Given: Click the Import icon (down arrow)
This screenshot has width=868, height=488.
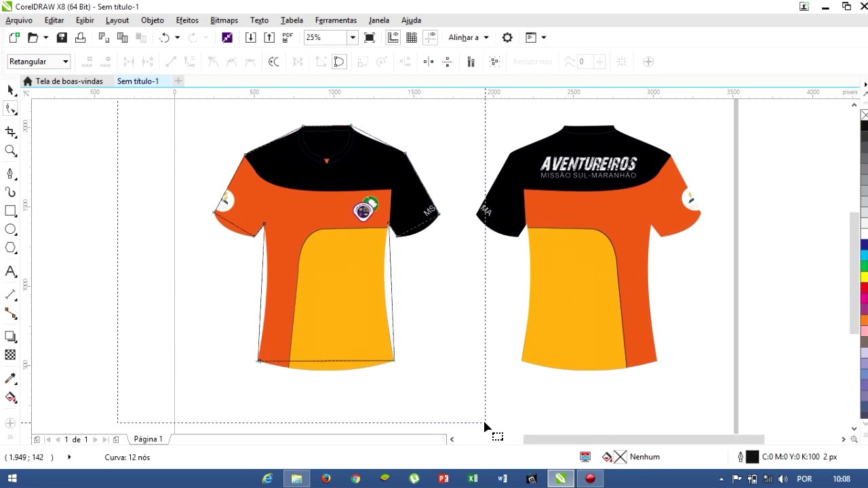Looking at the screenshot, I should 250,38.
